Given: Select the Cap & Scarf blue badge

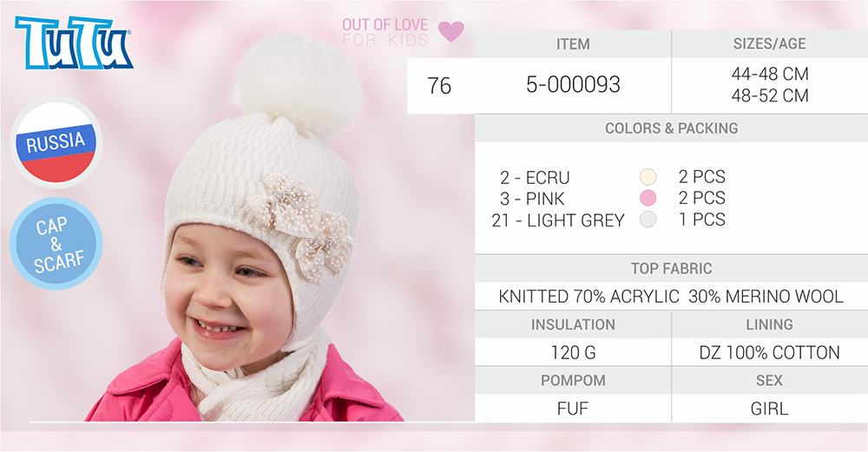Looking at the screenshot, I should pyautogui.click(x=56, y=244).
